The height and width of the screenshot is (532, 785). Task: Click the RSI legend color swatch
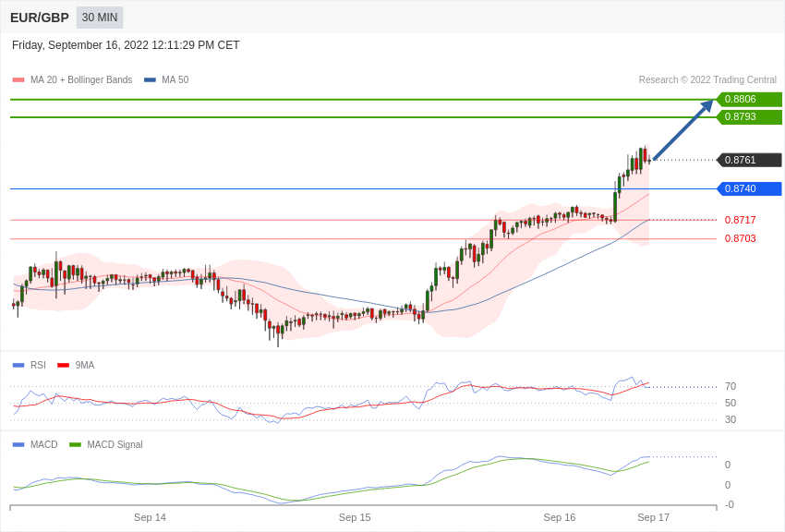[18, 366]
